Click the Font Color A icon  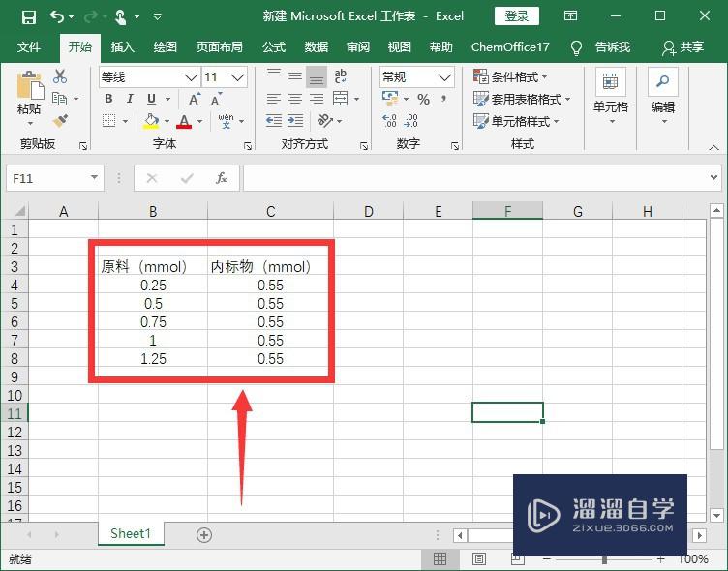(184, 122)
